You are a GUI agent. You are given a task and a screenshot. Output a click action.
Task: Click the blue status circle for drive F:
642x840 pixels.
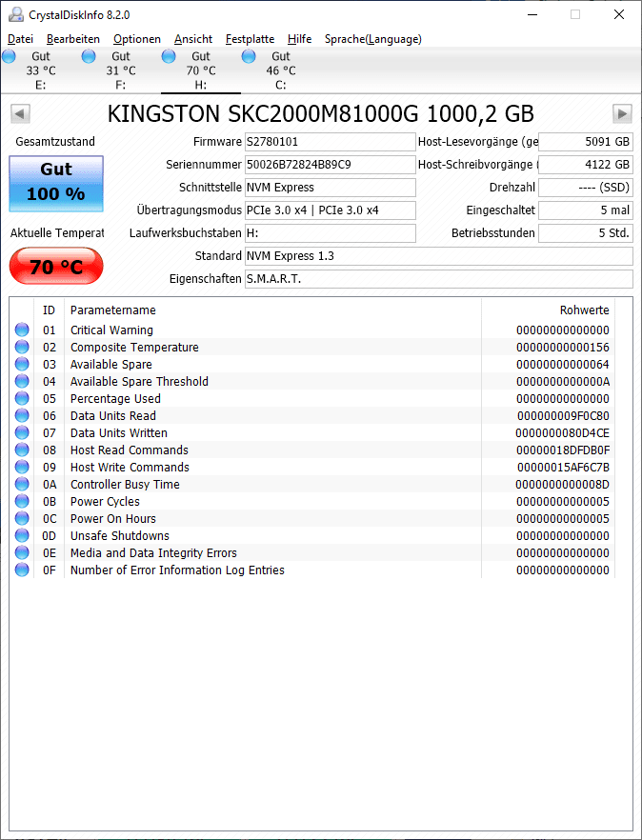[x=89, y=56]
